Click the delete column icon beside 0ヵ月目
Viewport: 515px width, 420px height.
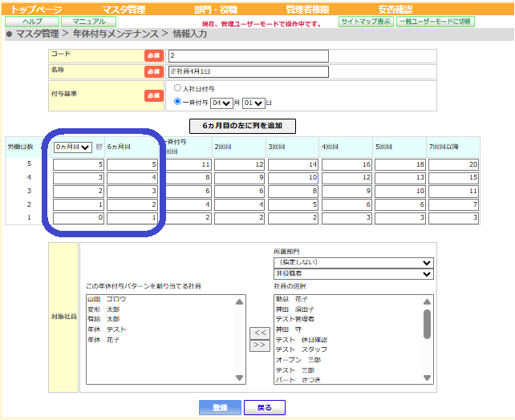[x=99, y=147]
